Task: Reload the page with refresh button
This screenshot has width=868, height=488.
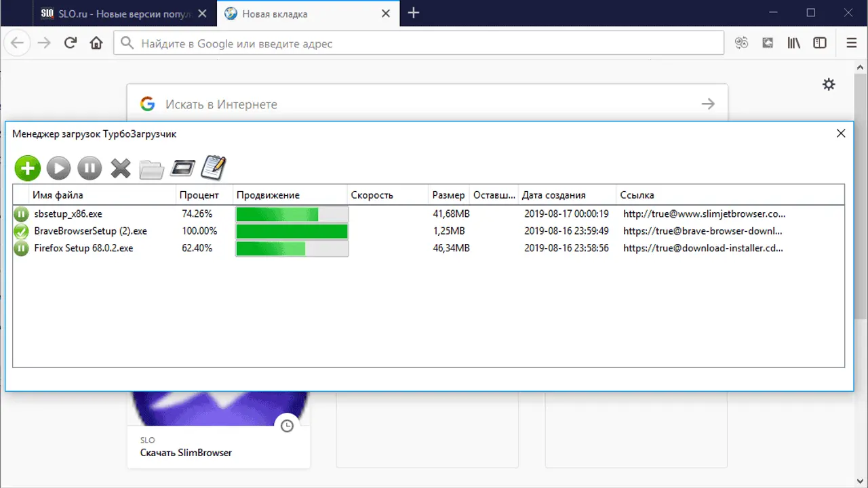Action: (x=70, y=43)
